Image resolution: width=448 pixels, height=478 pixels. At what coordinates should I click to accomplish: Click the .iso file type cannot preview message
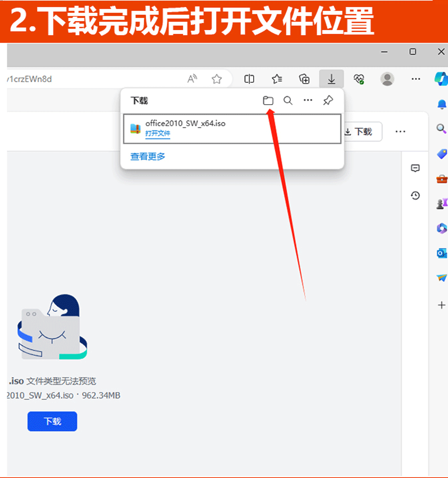(53, 381)
